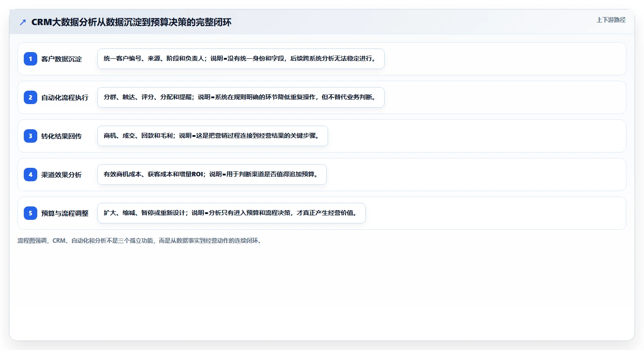Click the step 3 number badge
Screen dimensions: 644x350
[31, 136]
